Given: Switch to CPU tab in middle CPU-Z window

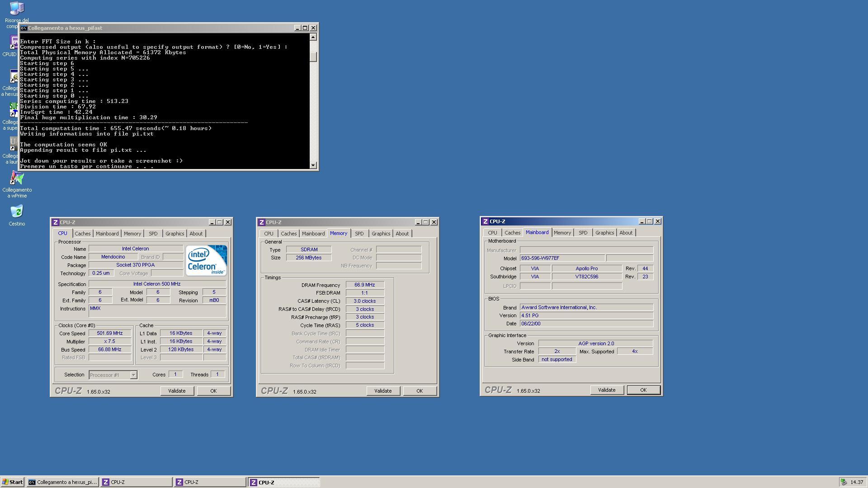Looking at the screenshot, I should tap(269, 234).
